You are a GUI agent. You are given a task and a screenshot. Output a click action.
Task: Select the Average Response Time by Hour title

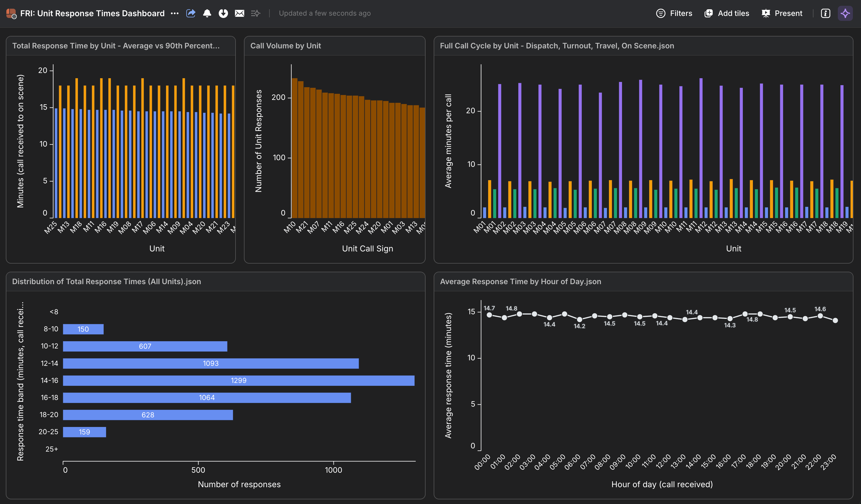click(x=520, y=282)
